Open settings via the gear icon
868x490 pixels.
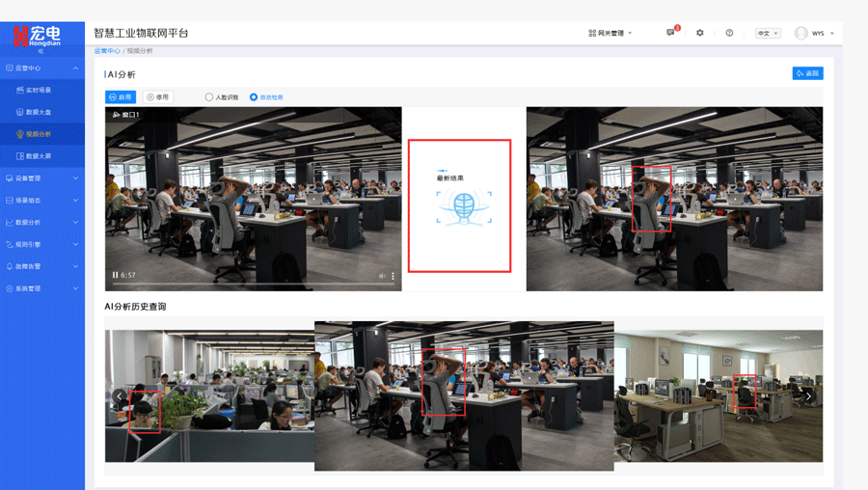point(700,33)
